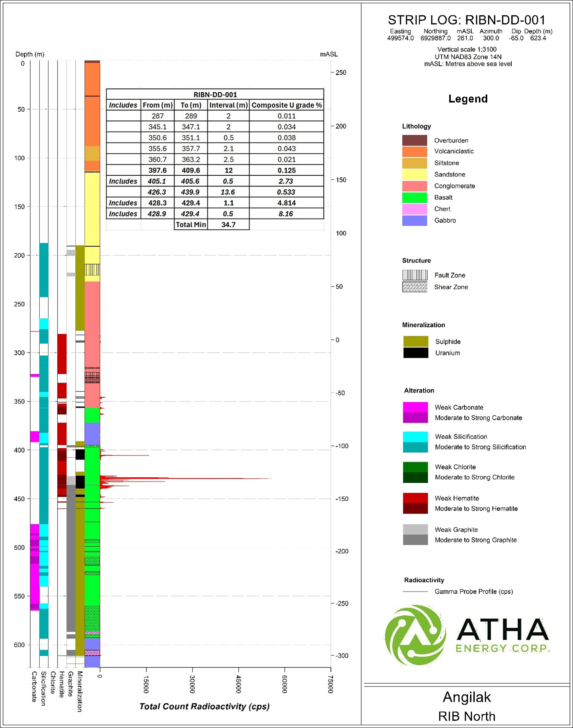Viewport: 573px width, 728px height.
Task: Click the ATHA Energy Corp green logo emblem
Action: point(415,635)
